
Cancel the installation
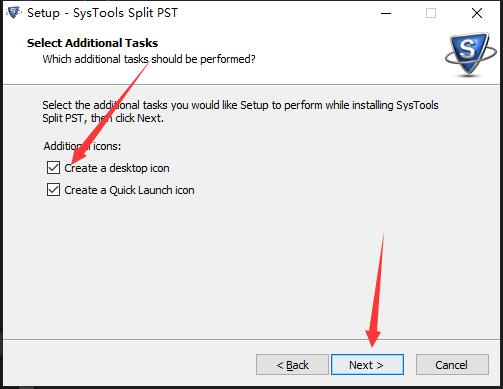pos(452,365)
